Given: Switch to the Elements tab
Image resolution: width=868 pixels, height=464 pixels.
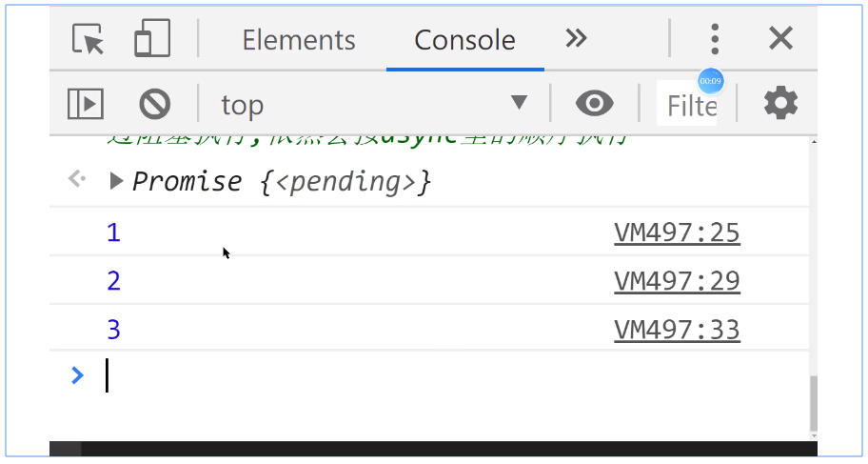Looking at the screenshot, I should [x=299, y=40].
